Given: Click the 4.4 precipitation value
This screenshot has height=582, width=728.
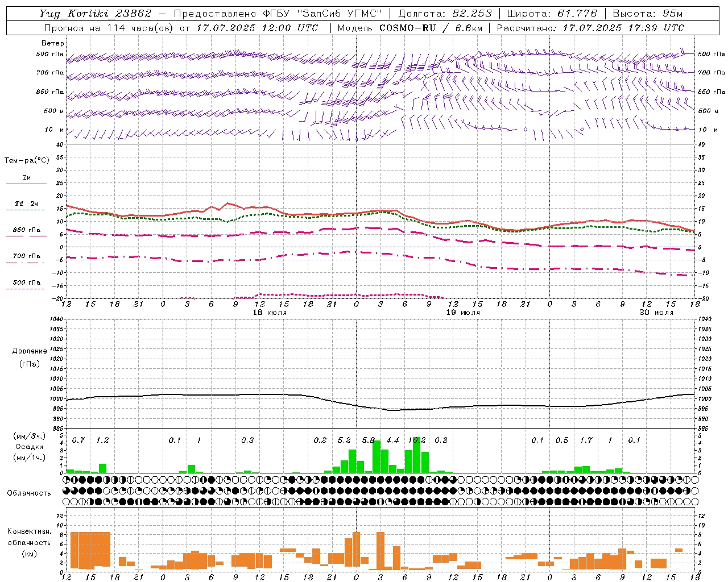Looking at the screenshot, I should pyautogui.click(x=393, y=440).
